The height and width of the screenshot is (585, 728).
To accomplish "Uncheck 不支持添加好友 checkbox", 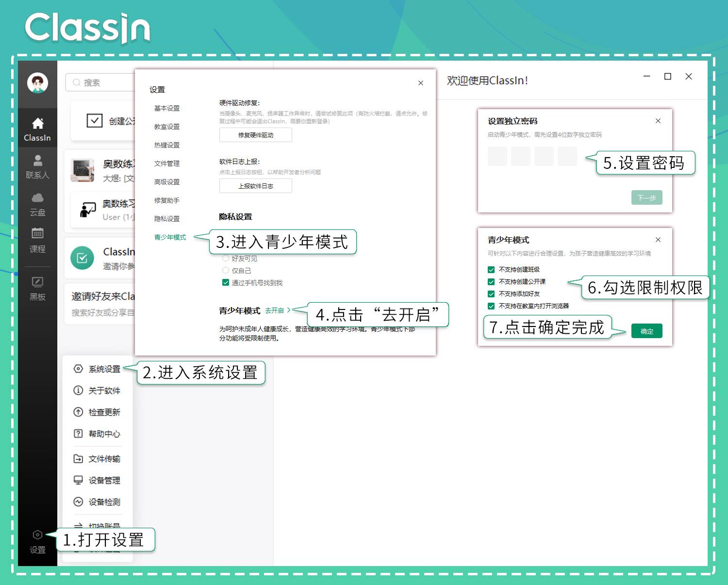I will (x=491, y=294).
